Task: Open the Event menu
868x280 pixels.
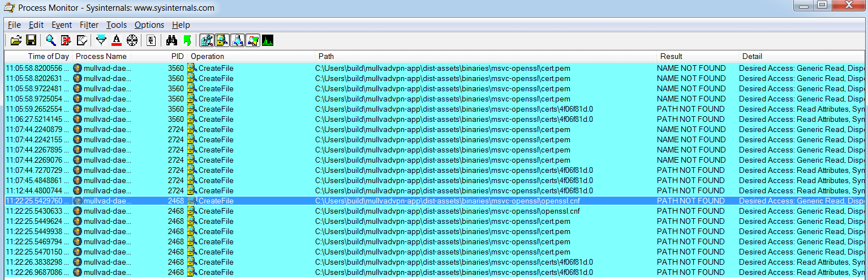Action: coord(62,25)
